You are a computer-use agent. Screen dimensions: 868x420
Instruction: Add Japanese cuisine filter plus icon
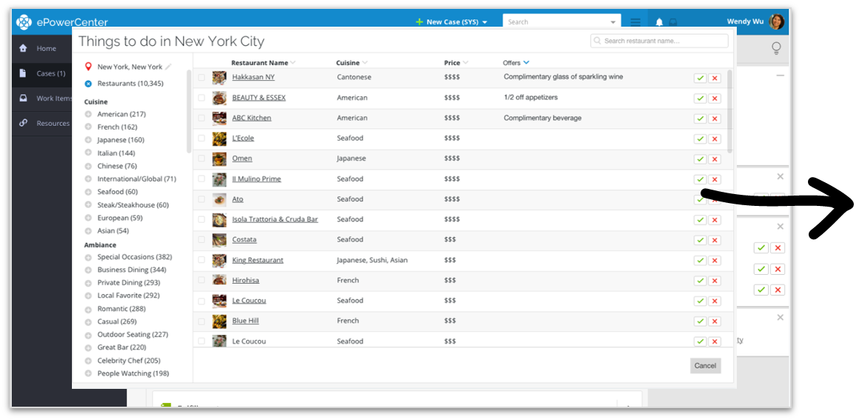coord(88,140)
